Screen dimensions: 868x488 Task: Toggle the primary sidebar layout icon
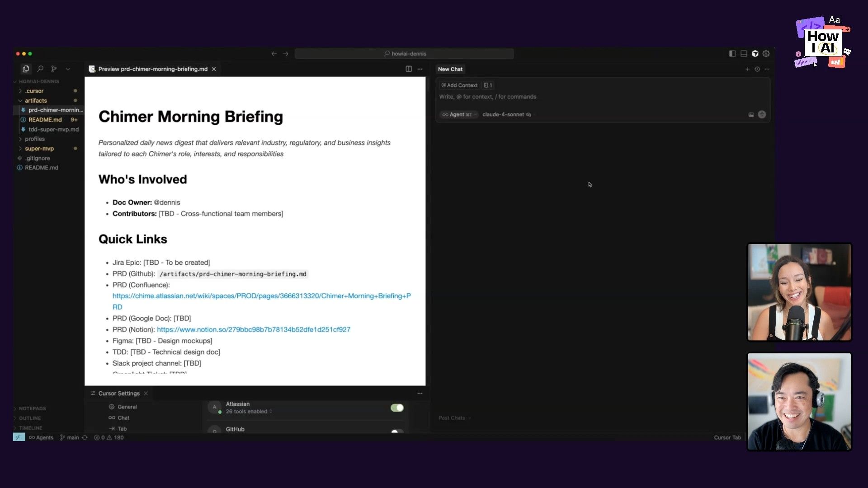point(732,53)
